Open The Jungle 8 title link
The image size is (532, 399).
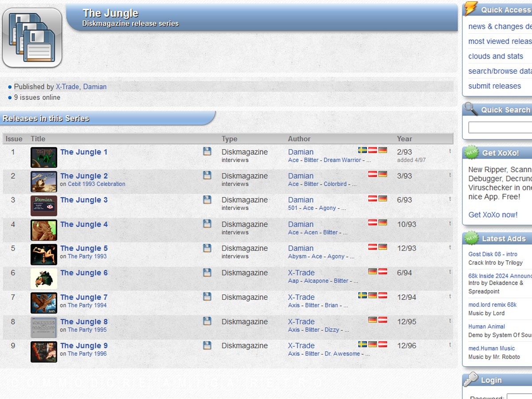pyautogui.click(x=84, y=321)
